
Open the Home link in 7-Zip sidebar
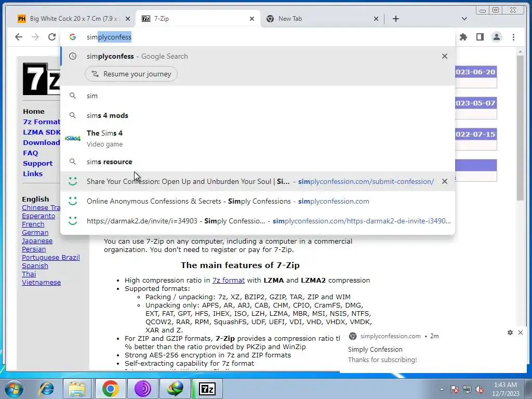[x=34, y=112]
